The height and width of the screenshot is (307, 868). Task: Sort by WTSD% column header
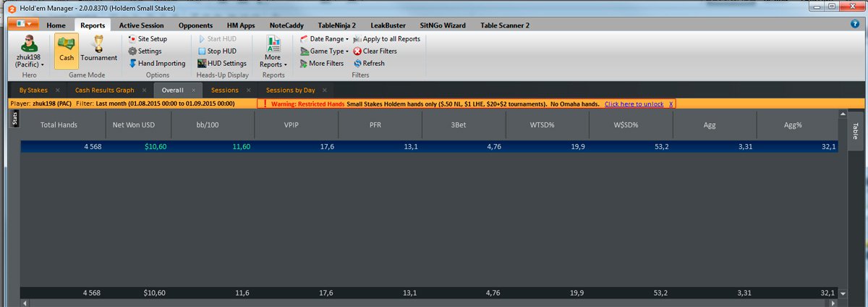[x=547, y=125]
